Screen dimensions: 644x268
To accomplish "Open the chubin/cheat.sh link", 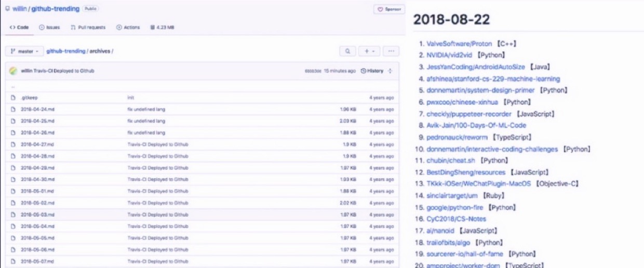I will coord(451,160).
